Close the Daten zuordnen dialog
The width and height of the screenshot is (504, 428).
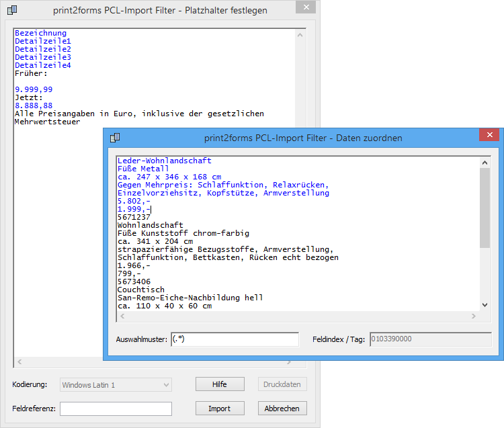coord(488,136)
